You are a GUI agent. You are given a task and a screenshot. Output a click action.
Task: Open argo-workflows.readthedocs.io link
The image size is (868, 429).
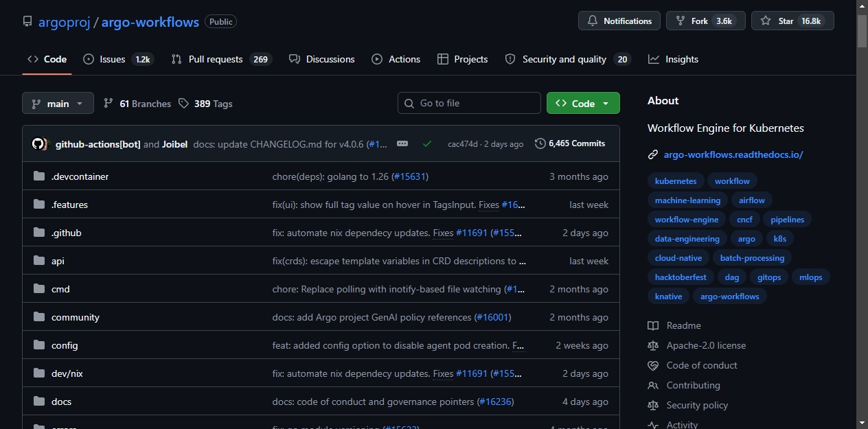click(x=733, y=154)
